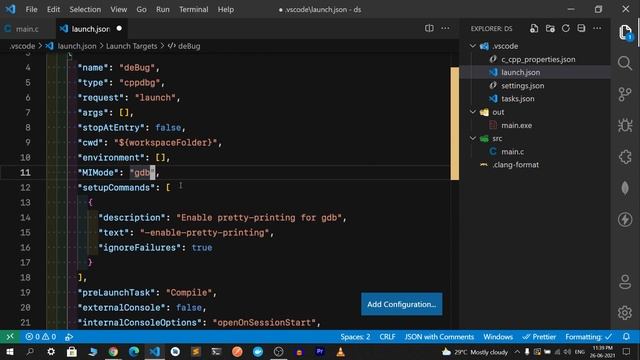Screen dimensions: 640x360
Task: Click the .vscode breadcrumb segment
Action: point(22,46)
